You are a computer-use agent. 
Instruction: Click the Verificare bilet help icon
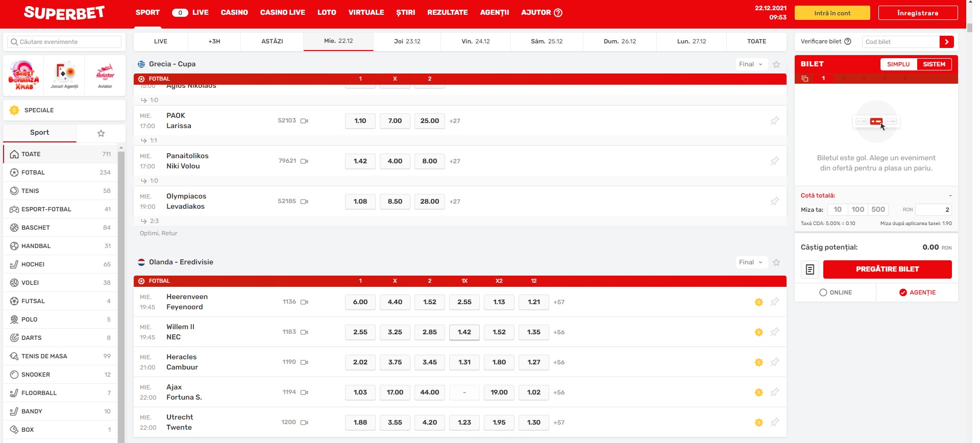[x=848, y=42]
